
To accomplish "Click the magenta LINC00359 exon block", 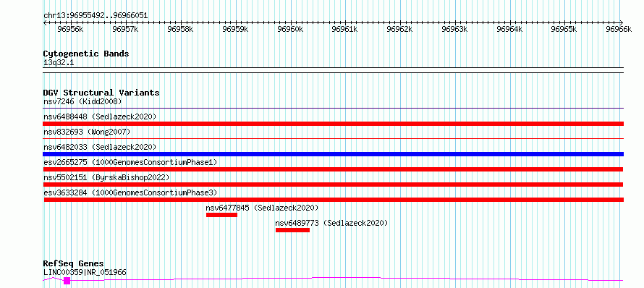I will [67, 281].
